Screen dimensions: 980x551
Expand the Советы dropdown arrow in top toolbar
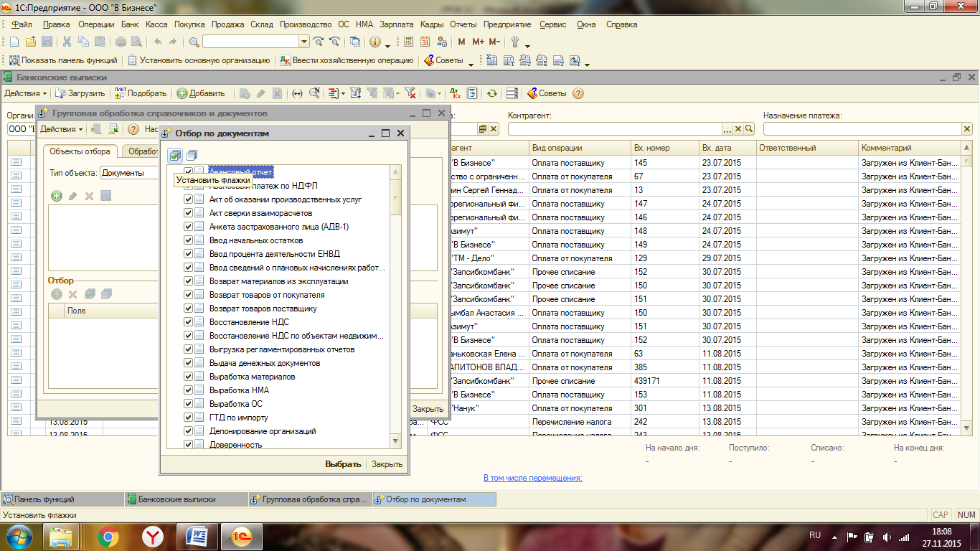click(x=471, y=63)
